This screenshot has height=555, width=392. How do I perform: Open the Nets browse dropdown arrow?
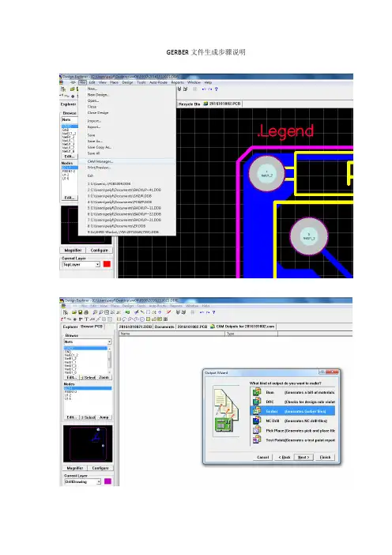click(109, 342)
